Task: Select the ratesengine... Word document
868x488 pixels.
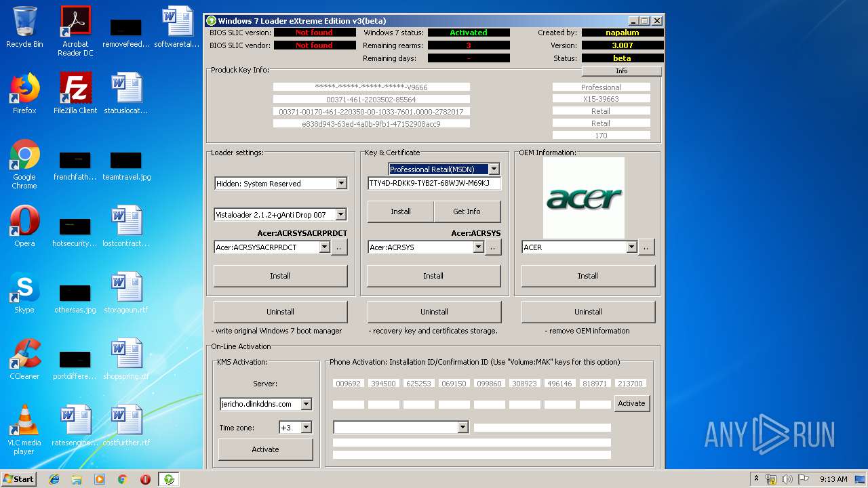Action: coord(75,426)
